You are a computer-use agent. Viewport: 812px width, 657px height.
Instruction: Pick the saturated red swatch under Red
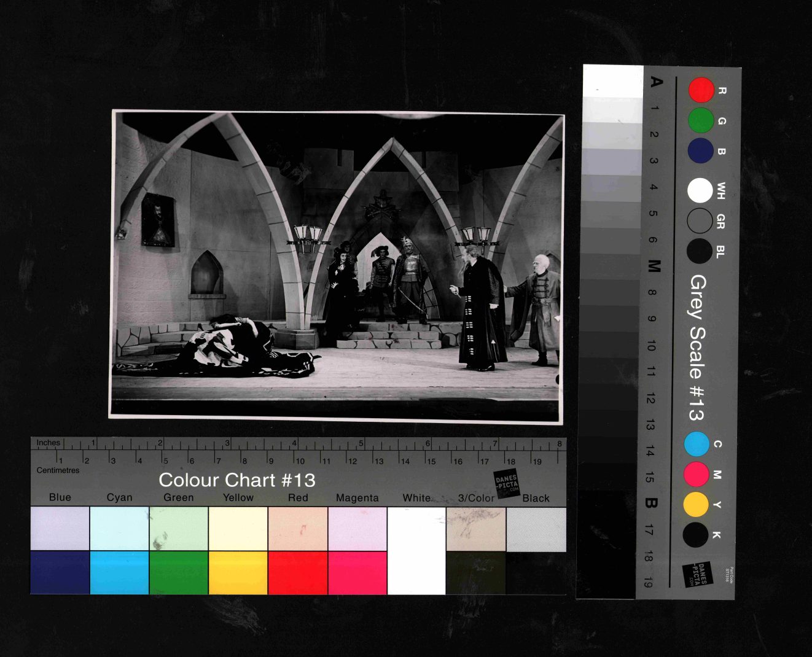coord(298,573)
